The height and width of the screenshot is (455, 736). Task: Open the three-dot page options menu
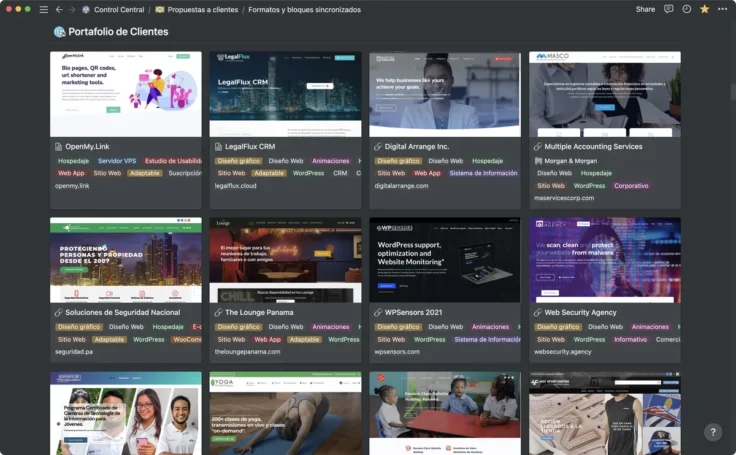722,9
